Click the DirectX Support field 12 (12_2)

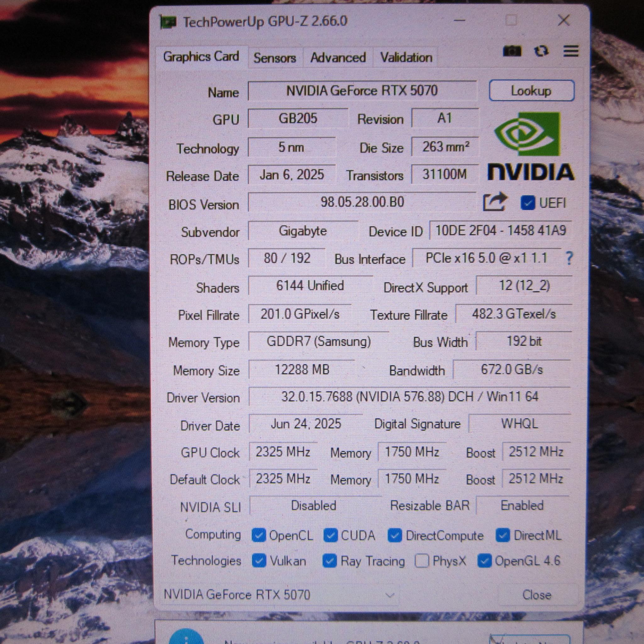[x=524, y=285]
